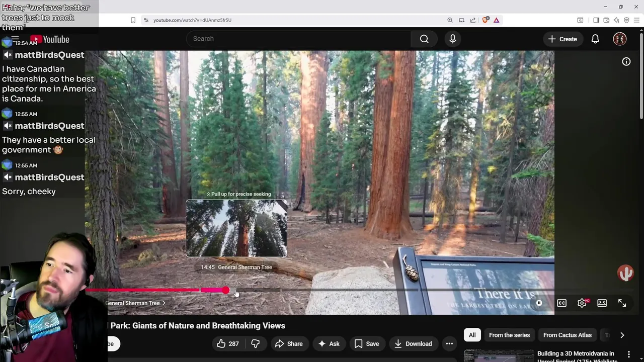
Task: Click the Ask button
Action: pyautogui.click(x=329, y=344)
